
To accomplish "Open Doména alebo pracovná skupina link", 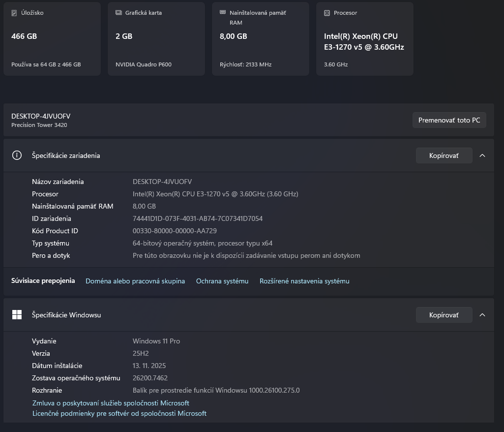I will tap(135, 281).
